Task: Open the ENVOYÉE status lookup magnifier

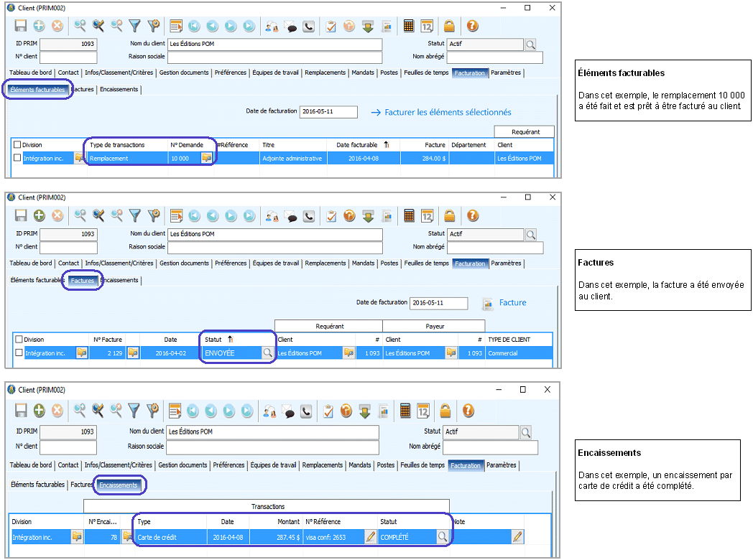Action: [x=267, y=353]
